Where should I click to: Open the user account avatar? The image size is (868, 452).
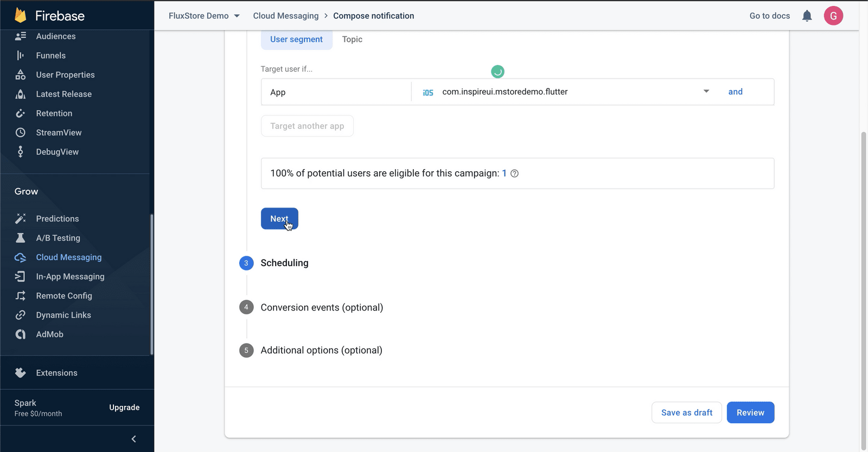pos(833,16)
